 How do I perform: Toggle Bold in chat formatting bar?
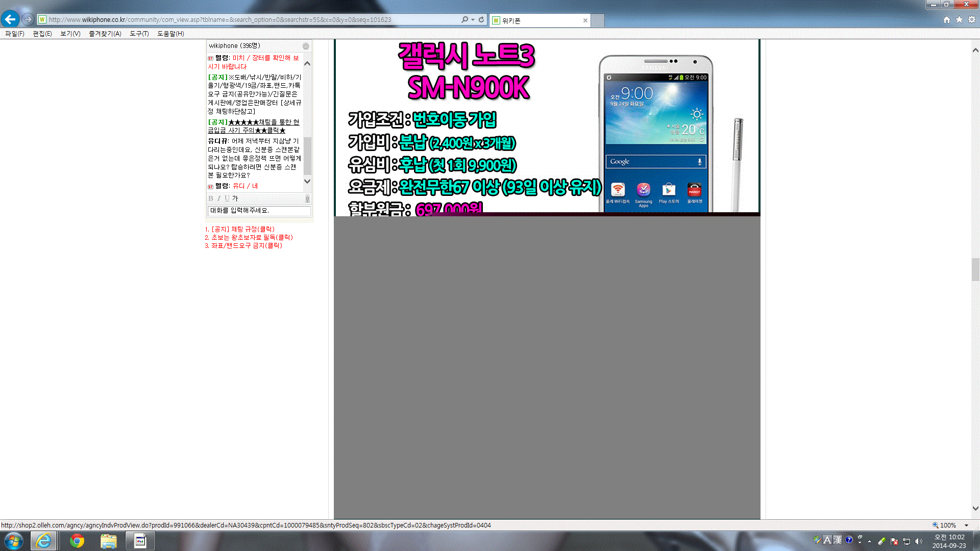tap(211, 198)
